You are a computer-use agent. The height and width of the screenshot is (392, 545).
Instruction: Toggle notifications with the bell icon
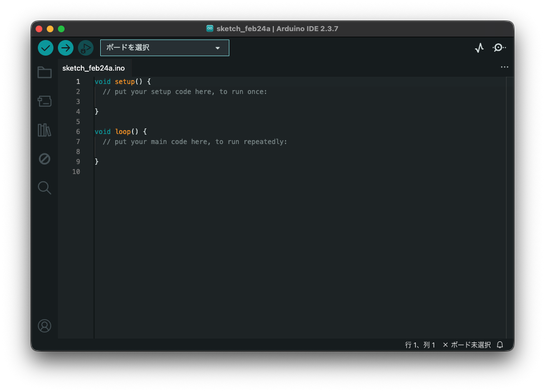point(500,345)
